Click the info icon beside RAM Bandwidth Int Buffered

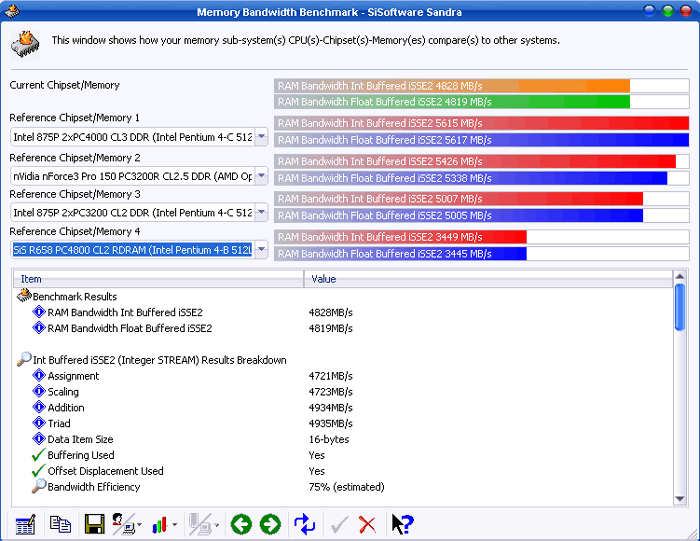pyautogui.click(x=39, y=312)
